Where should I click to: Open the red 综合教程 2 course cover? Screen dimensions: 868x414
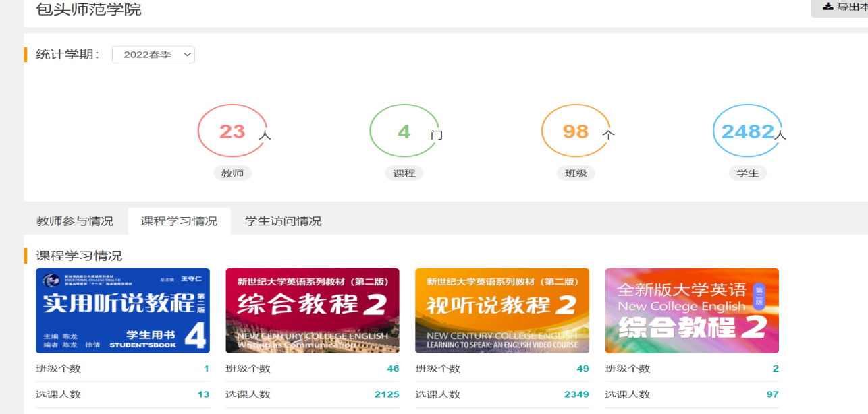coord(313,311)
